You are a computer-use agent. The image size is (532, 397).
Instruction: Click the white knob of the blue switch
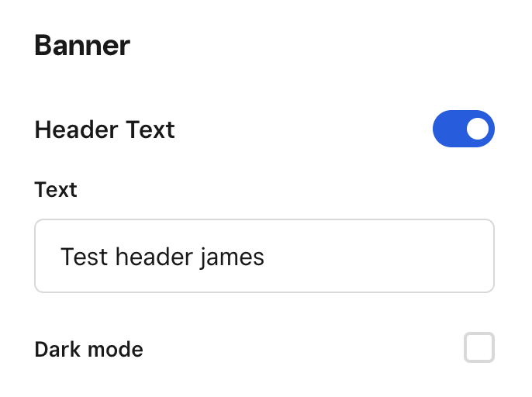(478, 129)
